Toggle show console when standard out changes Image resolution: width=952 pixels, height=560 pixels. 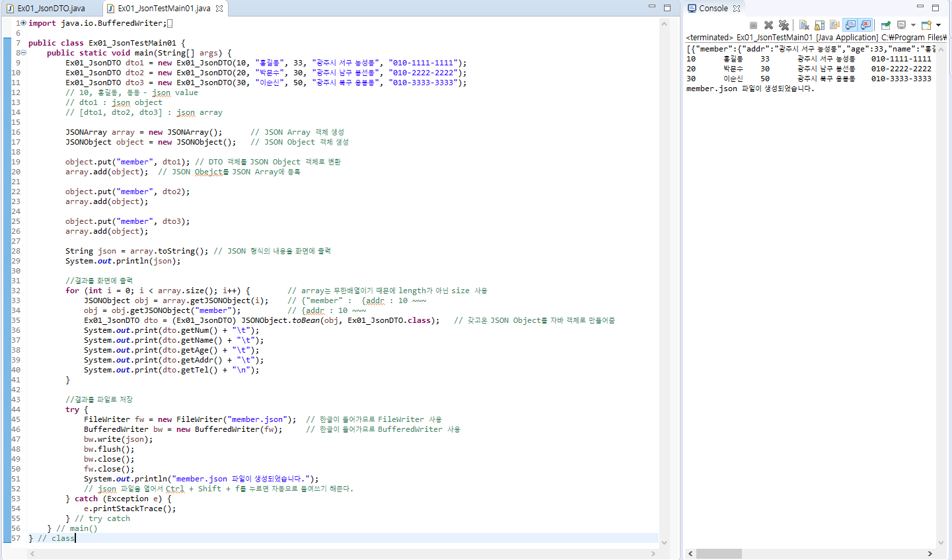click(850, 25)
